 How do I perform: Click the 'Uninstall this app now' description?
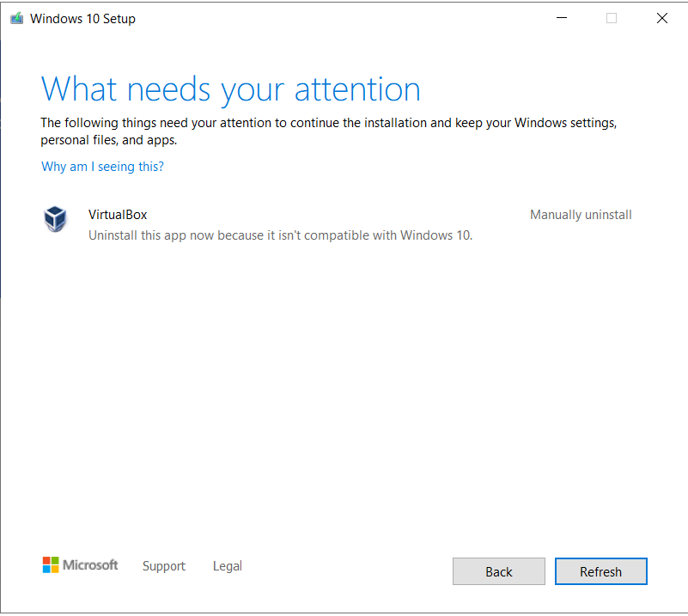point(280,235)
